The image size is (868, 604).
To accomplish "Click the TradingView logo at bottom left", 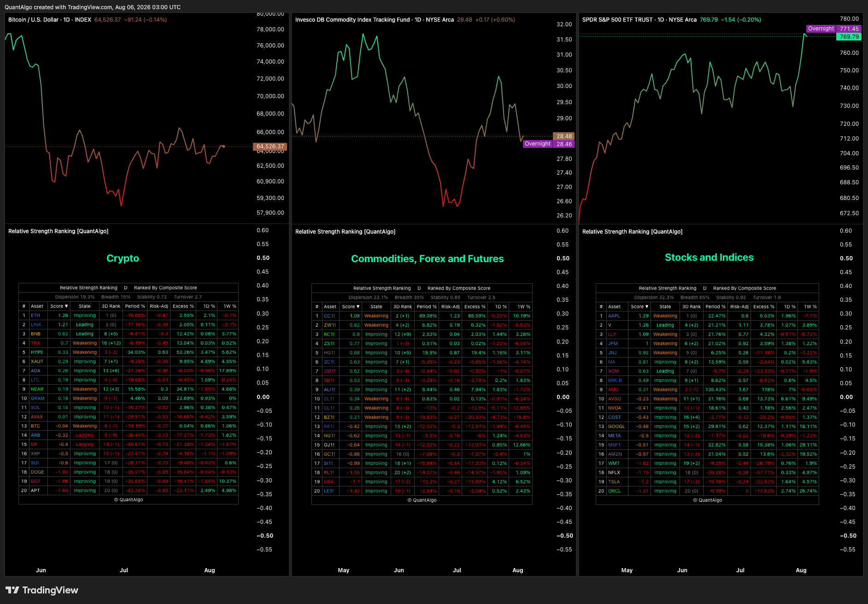I will (42, 590).
